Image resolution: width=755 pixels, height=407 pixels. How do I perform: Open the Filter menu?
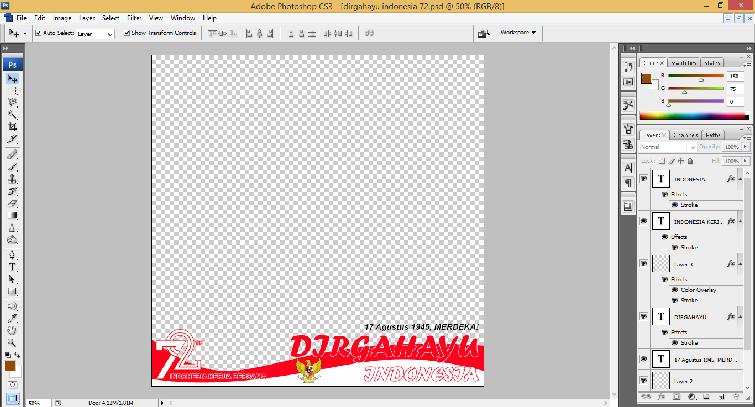134,18
